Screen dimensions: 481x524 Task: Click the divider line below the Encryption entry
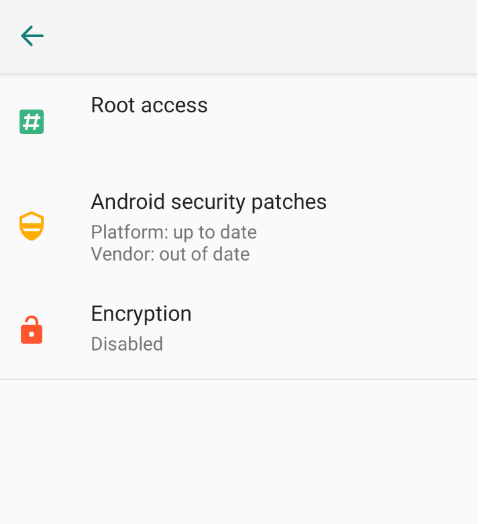(x=238, y=379)
